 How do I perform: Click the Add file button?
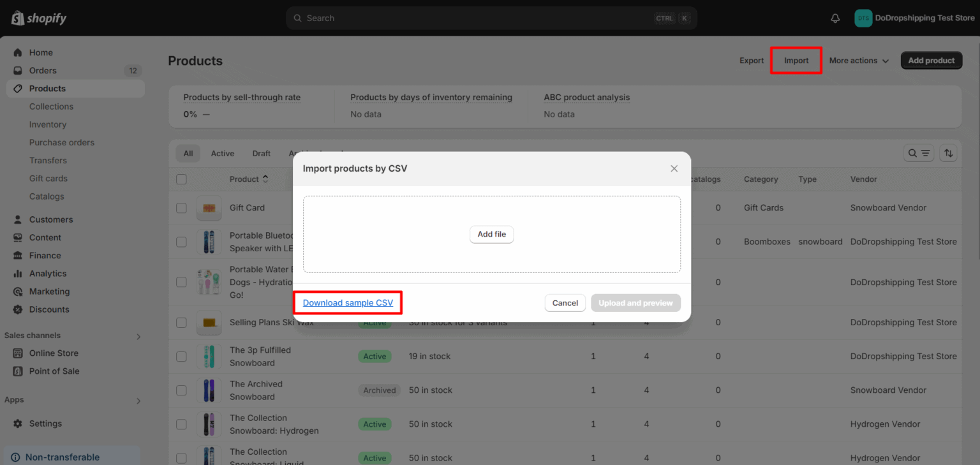[491, 234]
